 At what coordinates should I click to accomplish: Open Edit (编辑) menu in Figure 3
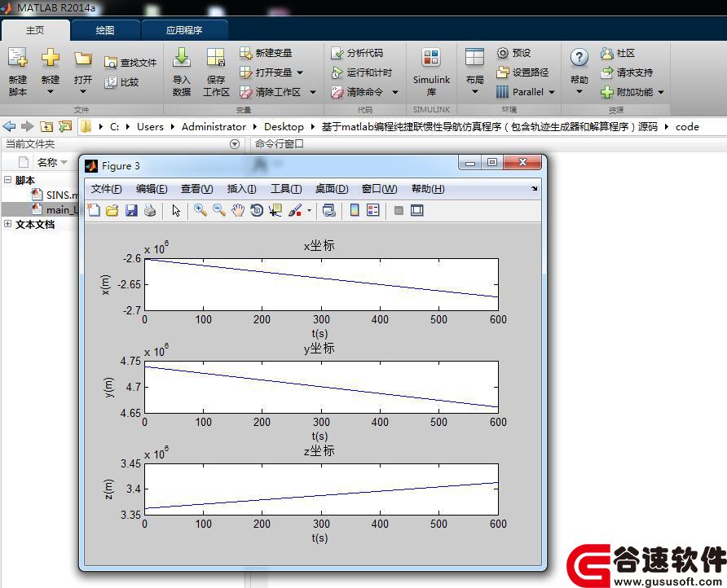click(152, 189)
